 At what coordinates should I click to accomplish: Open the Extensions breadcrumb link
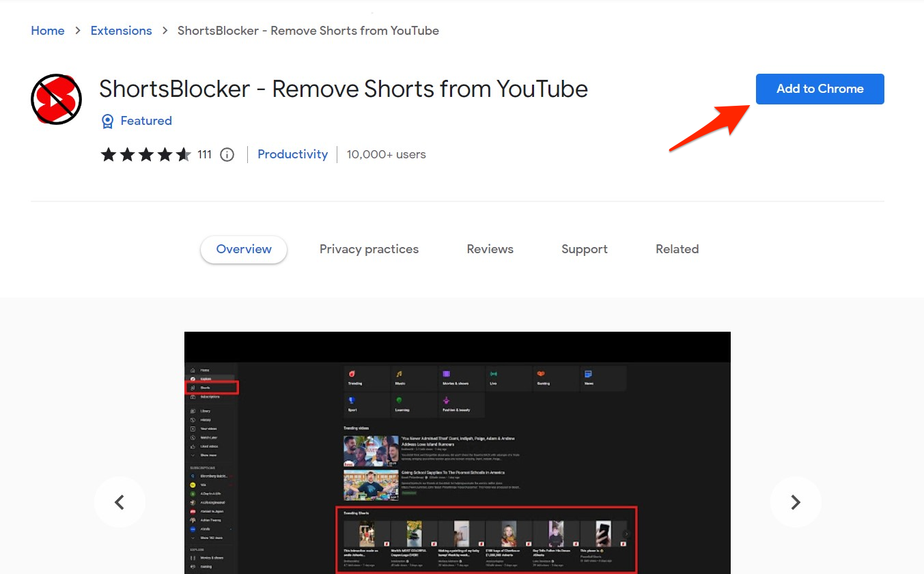pos(121,31)
